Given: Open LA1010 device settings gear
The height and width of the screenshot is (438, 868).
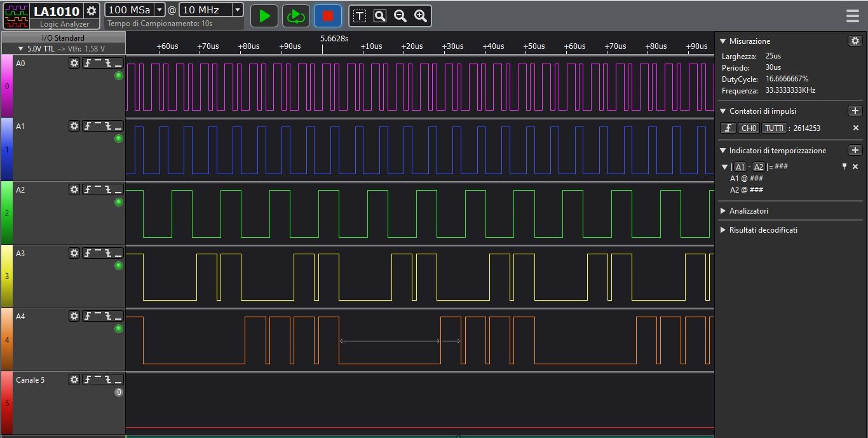Looking at the screenshot, I should tap(92, 11).
